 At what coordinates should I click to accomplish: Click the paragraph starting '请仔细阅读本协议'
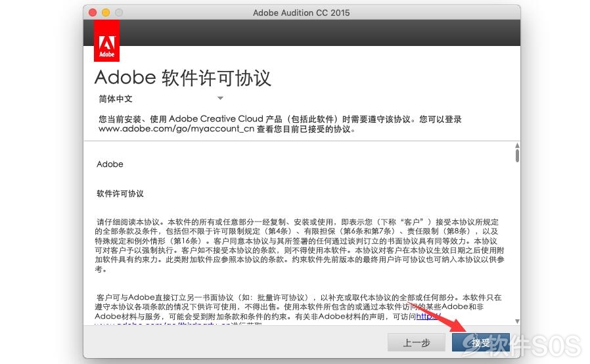click(x=300, y=246)
